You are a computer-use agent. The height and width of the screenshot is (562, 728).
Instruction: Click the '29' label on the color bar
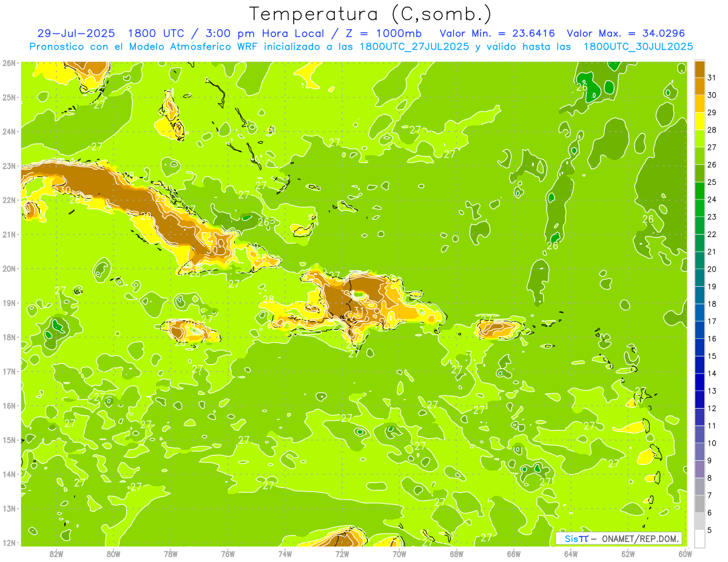point(712,113)
